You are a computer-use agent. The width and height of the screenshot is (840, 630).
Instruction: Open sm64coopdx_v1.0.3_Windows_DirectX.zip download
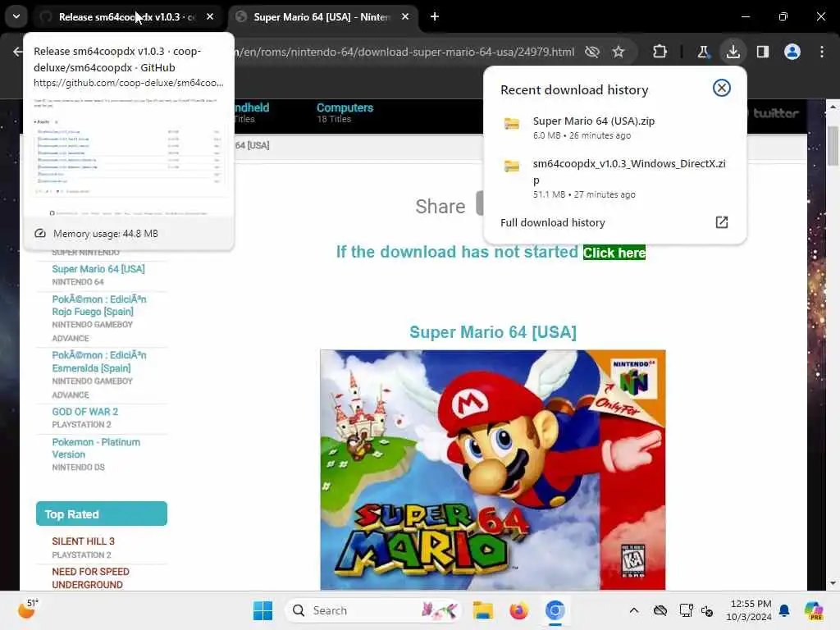pos(614,178)
